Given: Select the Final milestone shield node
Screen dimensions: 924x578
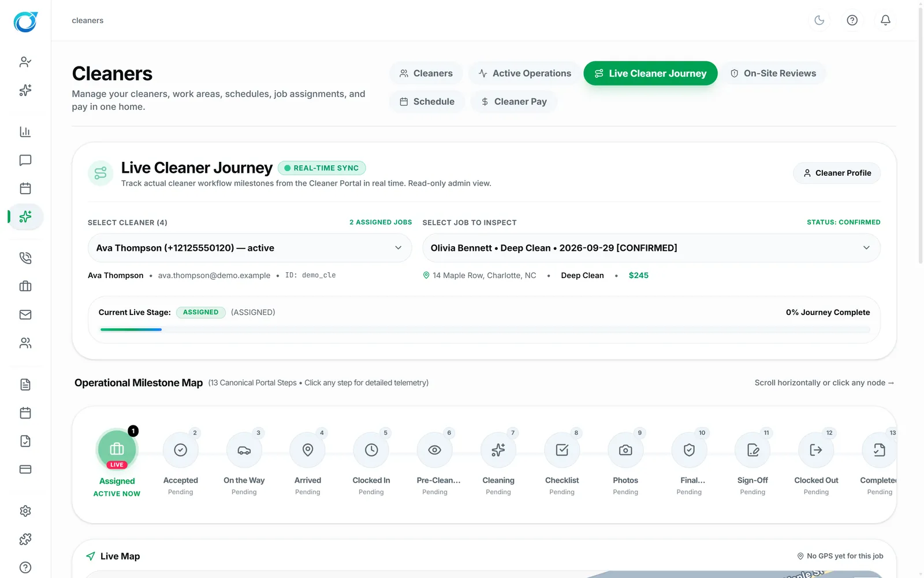Looking at the screenshot, I should tap(689, 450).
